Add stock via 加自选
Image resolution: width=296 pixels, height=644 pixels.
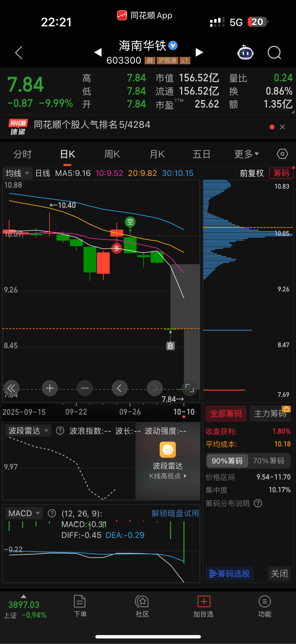[203, 606]
